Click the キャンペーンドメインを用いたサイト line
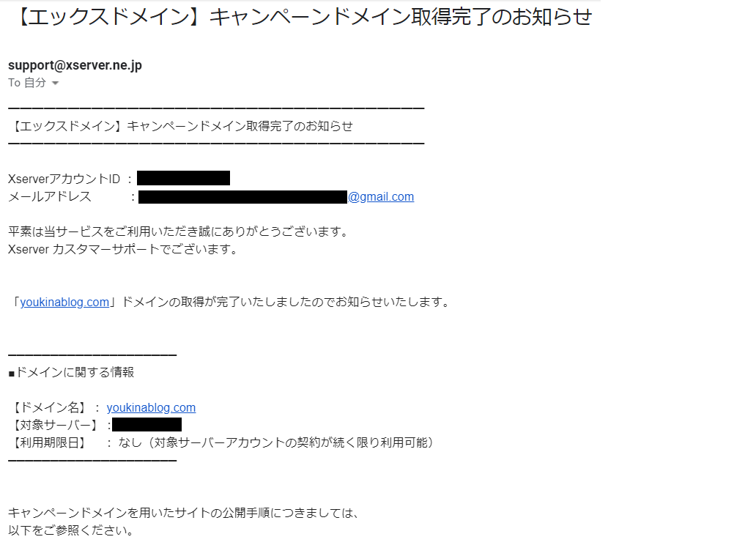The image size is (756, 545). point(183,513)
